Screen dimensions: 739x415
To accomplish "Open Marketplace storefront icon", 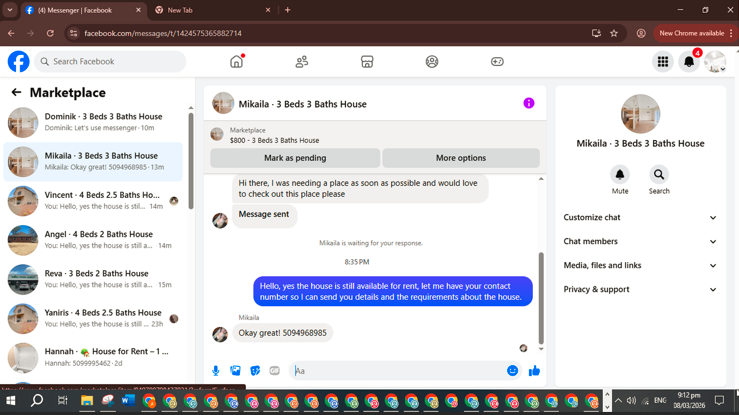I will coord(367,62).
